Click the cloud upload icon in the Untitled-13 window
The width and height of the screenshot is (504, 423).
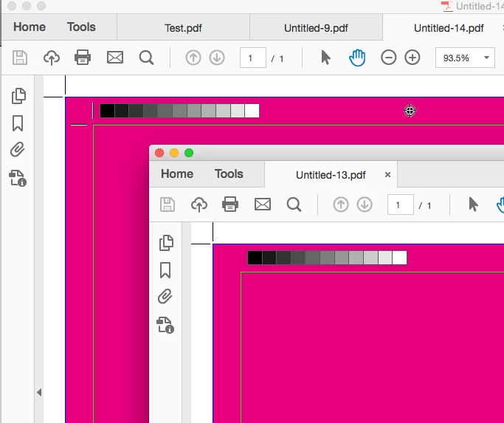pyautogui.click(x=199, y=204)
